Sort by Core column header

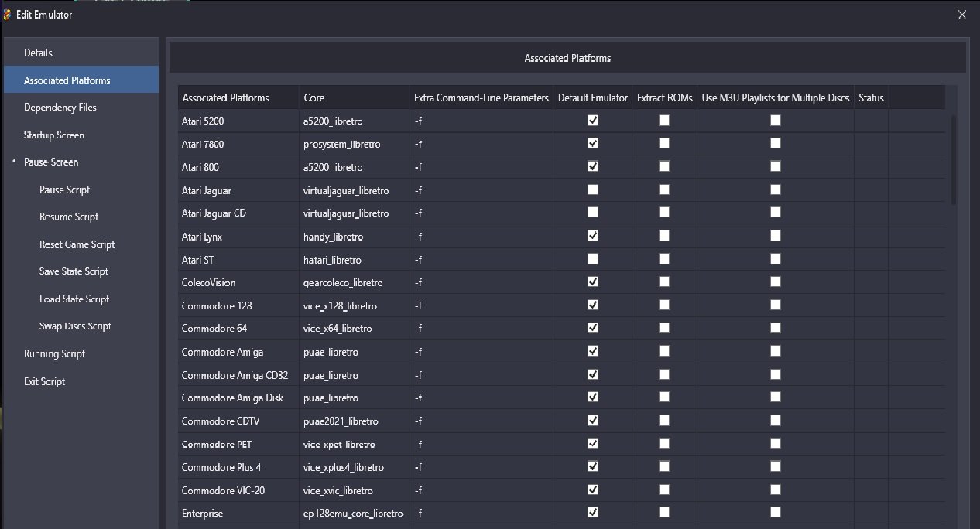pos(355,97)
